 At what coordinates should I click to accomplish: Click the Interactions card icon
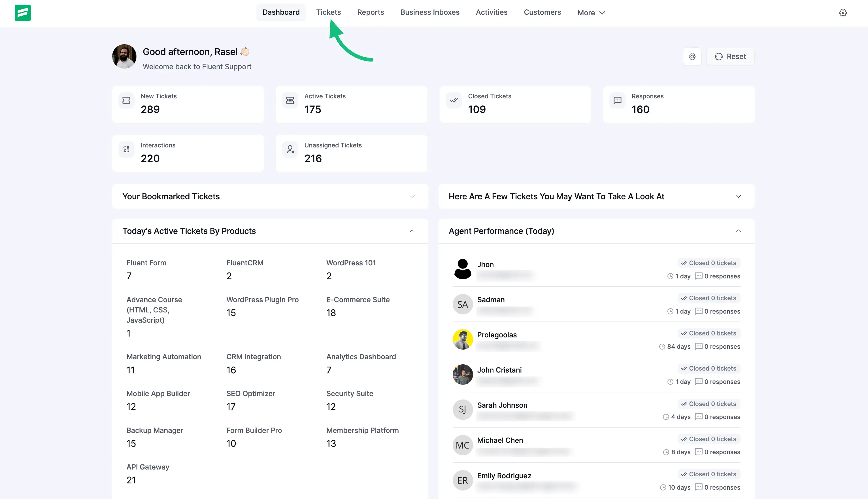126,149
